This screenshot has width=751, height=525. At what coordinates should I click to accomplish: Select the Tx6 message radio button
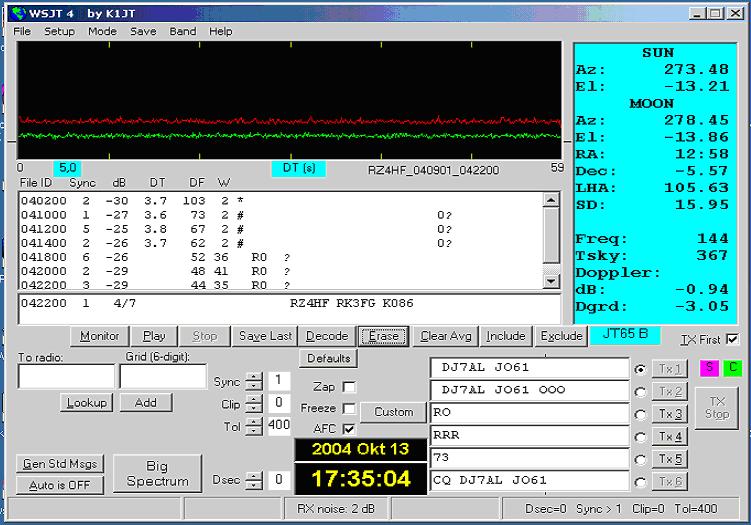click(x=640, y=482)
